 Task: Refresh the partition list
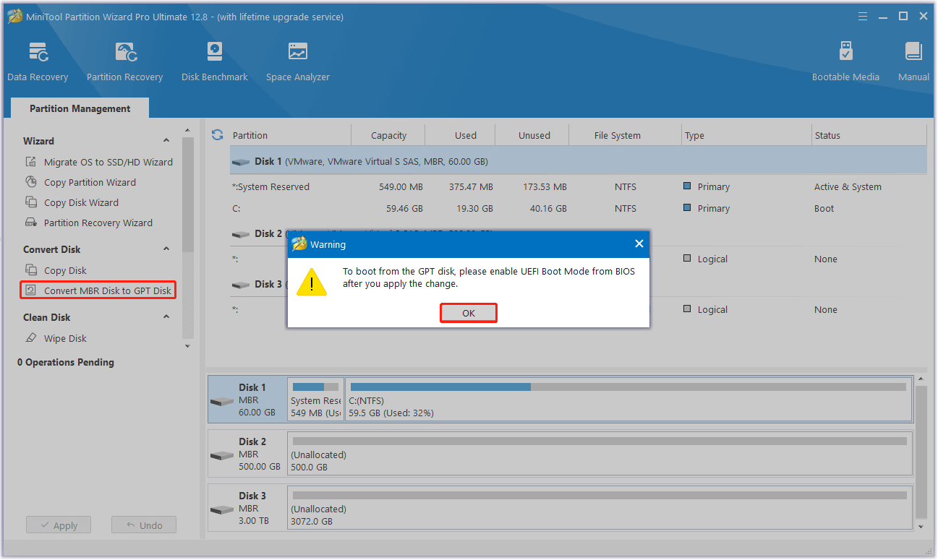(x=217, y=135)
